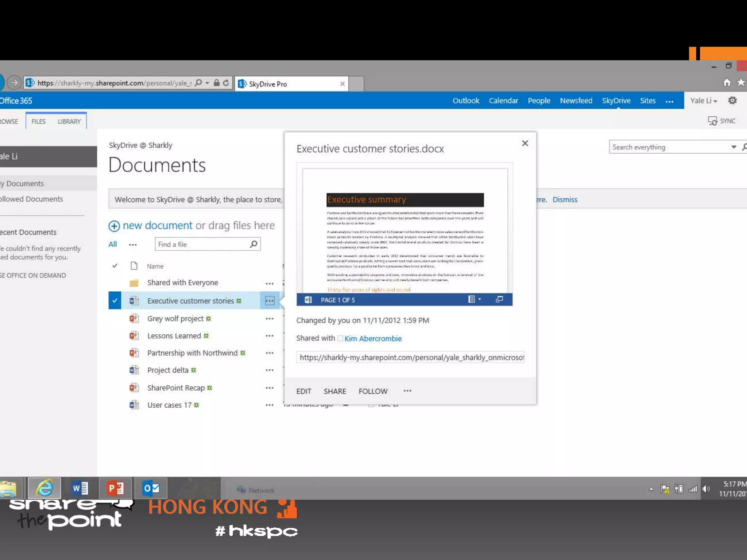Screen dimensions: 747x560
Task: Switch to the LIBRARY ribbon tab
Action: (69, 121)
